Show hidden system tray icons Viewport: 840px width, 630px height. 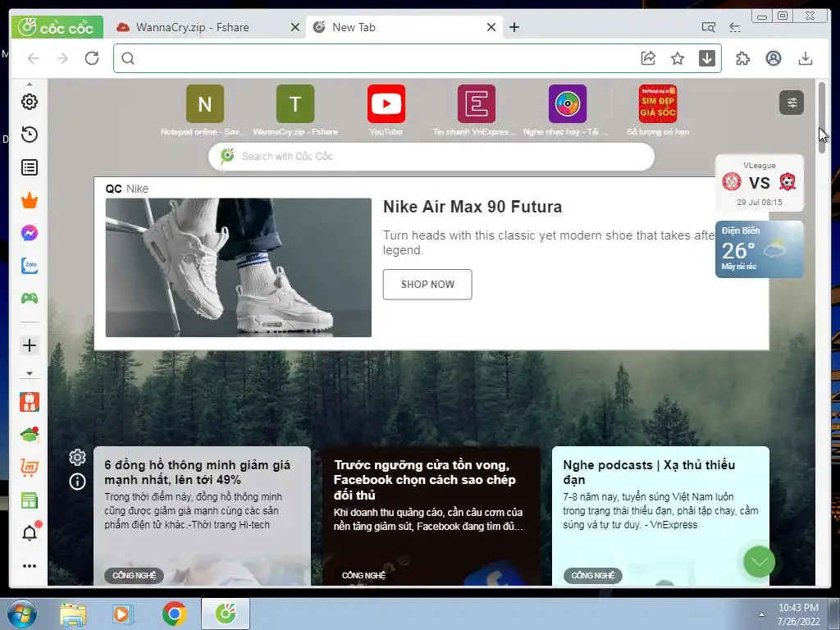click(x=761, y=614)
